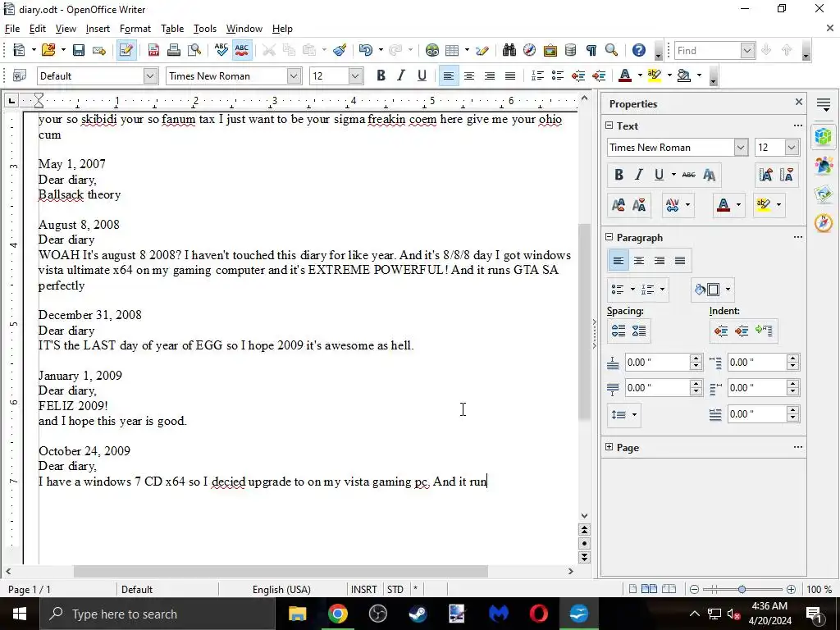Toggle Nonprinting Characters
This screenshot has height=630, width=840.
coord(591,50)
